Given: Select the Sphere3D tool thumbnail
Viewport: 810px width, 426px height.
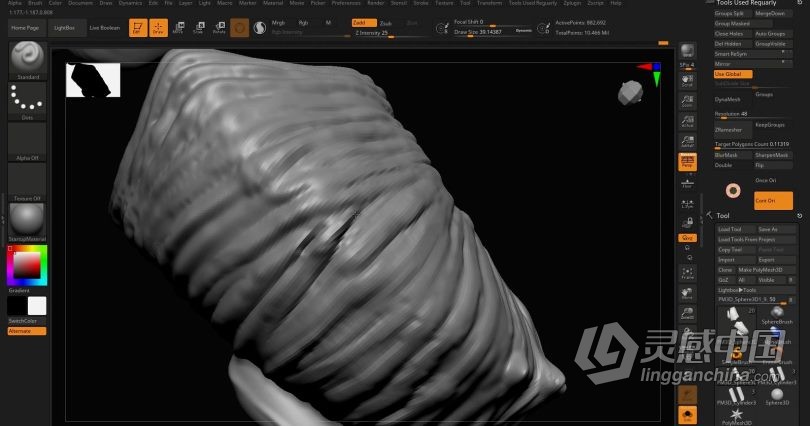Looking at the screenshot, I should 777,396.
